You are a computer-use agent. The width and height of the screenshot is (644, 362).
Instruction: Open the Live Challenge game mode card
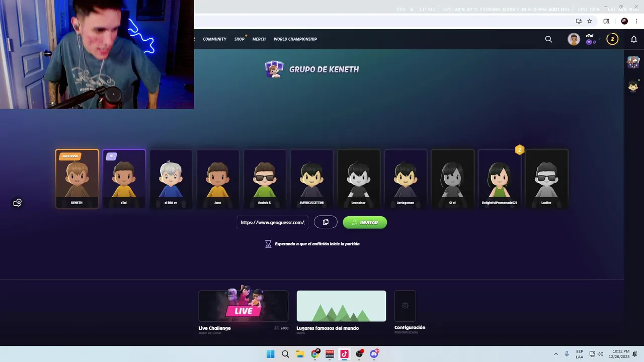pyautogui.click(x=244, y=306)
